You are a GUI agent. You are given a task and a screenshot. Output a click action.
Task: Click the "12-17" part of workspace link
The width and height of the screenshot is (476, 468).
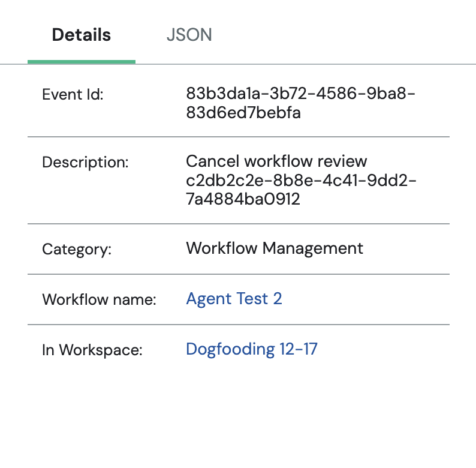(298, 349)
